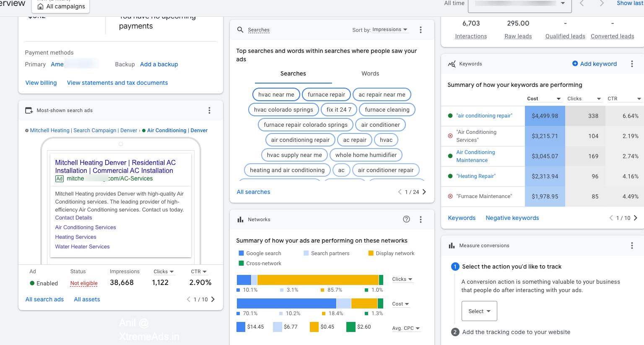Open the Searches card three-dot menu

(x=421, y=30)
